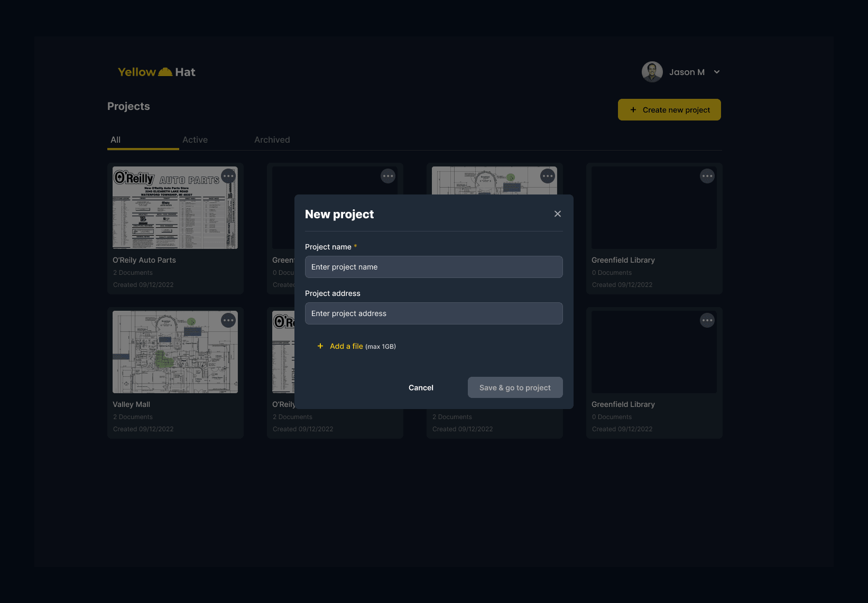Image resolution: width=868 pixels, height=603 pixels.
Task: Cancel the new project dialog
Action: click(x=421, y=387)
